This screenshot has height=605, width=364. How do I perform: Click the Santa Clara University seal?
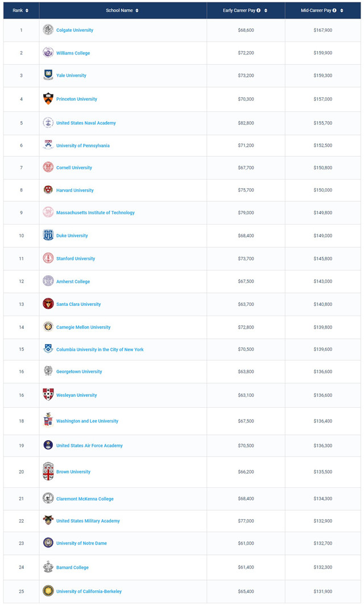(x=48, y=304)
